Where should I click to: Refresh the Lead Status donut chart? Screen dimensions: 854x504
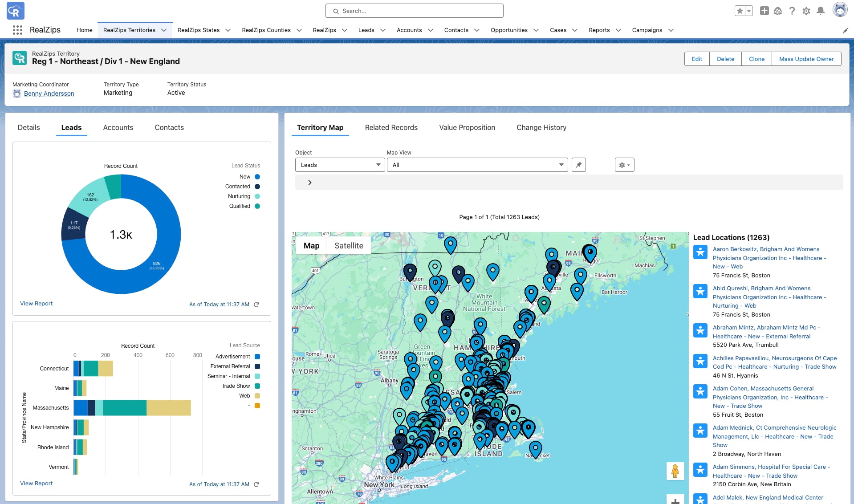click(x=256, y=305)
